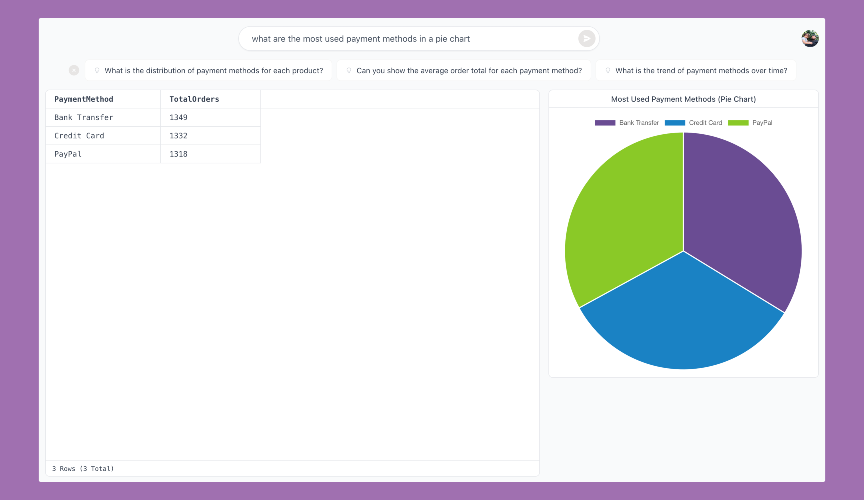
Task: Click the send query arrow button
Action: [586, 39]
